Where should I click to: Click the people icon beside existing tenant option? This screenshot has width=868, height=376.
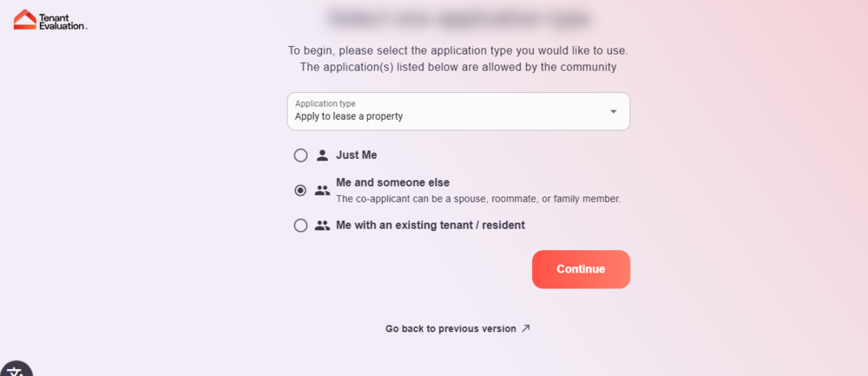[x=322, y=225]
